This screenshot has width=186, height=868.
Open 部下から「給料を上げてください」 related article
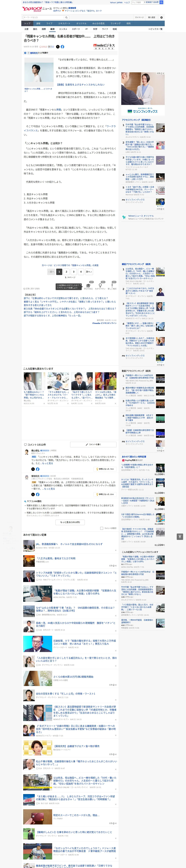coord(61,312)
